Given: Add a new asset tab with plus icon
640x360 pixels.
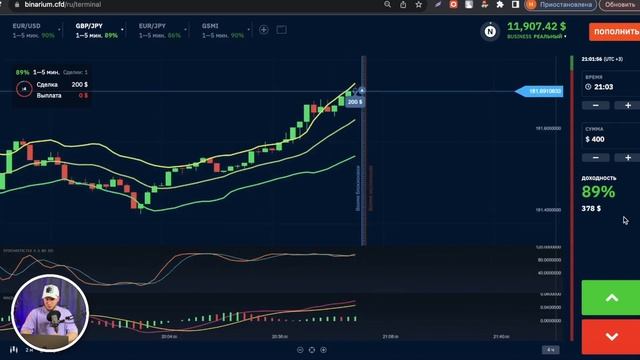Looking at the screenshot, I should click(x=264, y=30).
